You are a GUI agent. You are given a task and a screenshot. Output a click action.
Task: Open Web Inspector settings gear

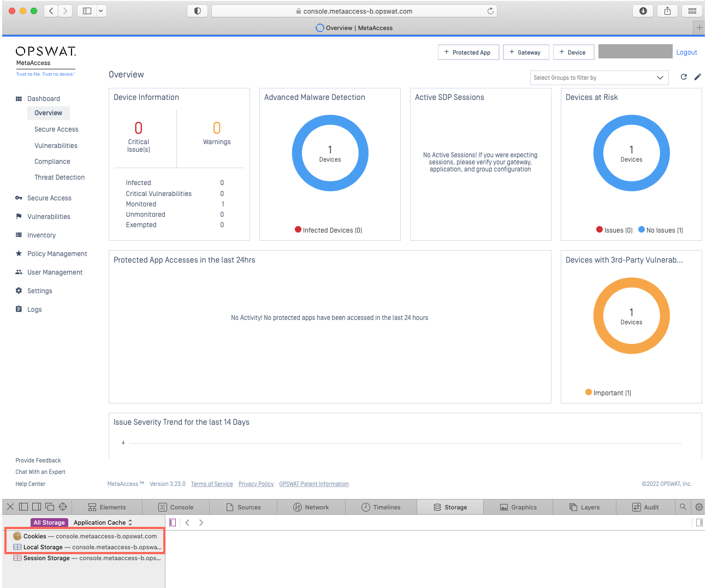[x=698, y=507]
